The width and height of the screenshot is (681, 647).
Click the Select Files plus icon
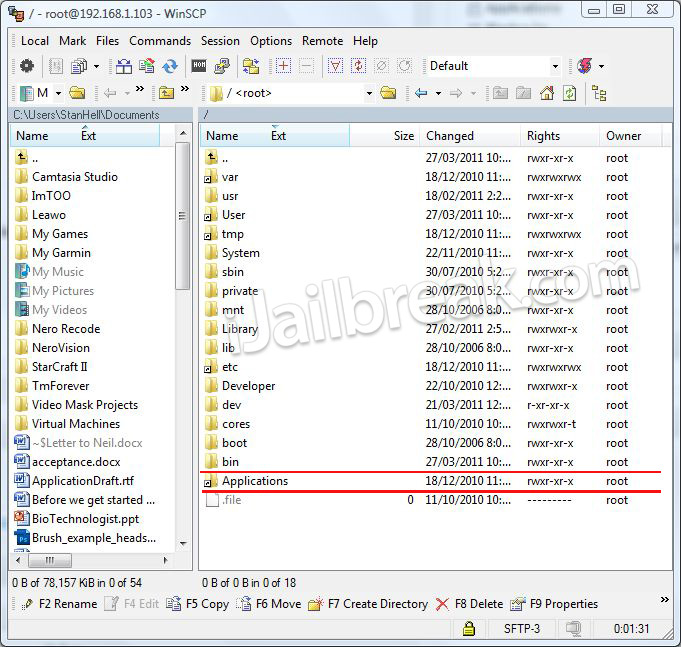[x=283, y=66]
